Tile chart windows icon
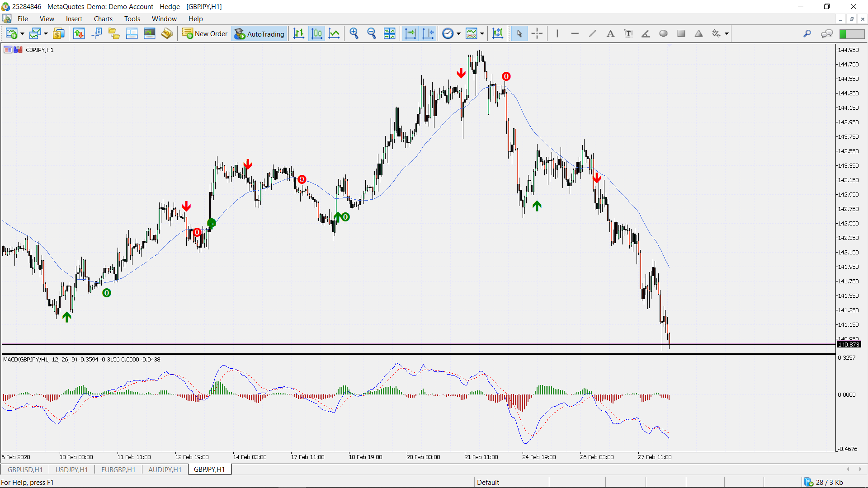Viewport: 868px width, 488px height. 389,33
